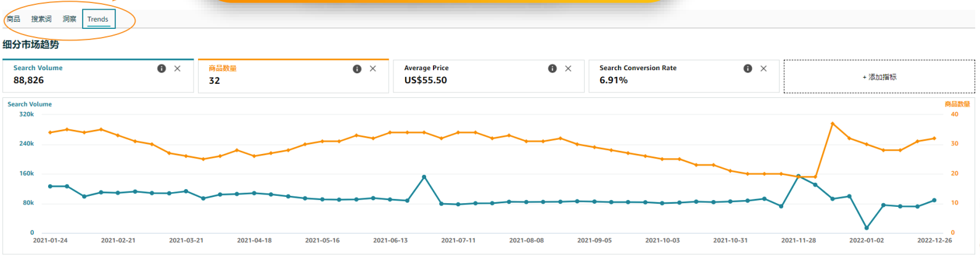This screenshot has height=258, width=980.
Task: Click the x-axis label 2021-06-13
Action: coord(390,240)
